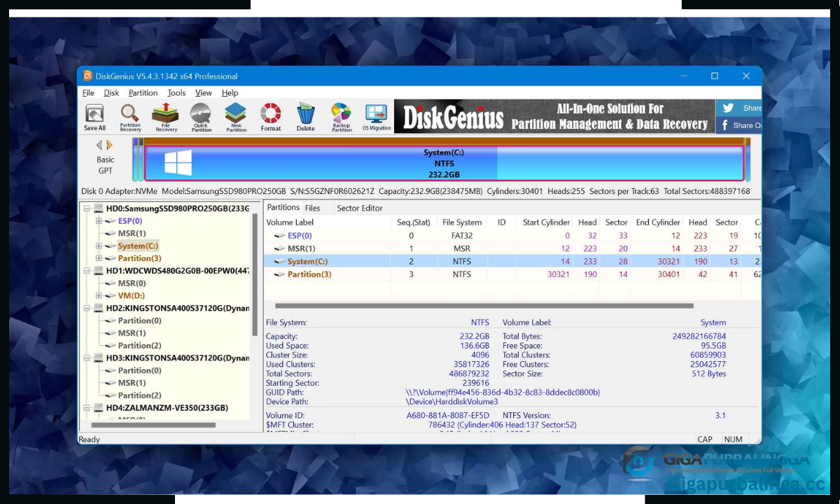840x504 pixels.
Task: Switch to the Sector Editor tab
Action: click(360, 208)
